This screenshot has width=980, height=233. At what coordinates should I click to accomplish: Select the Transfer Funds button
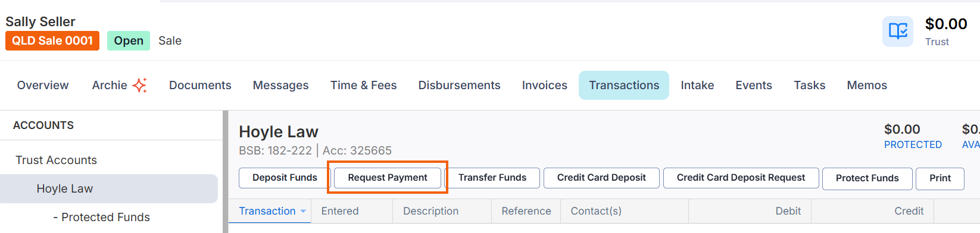click(x=492, y=178)
